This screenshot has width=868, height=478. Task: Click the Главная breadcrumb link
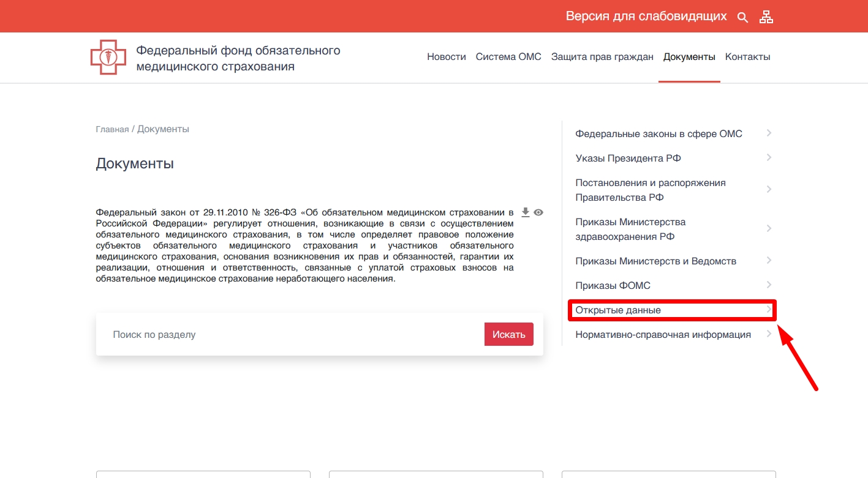tap(112, 129)
